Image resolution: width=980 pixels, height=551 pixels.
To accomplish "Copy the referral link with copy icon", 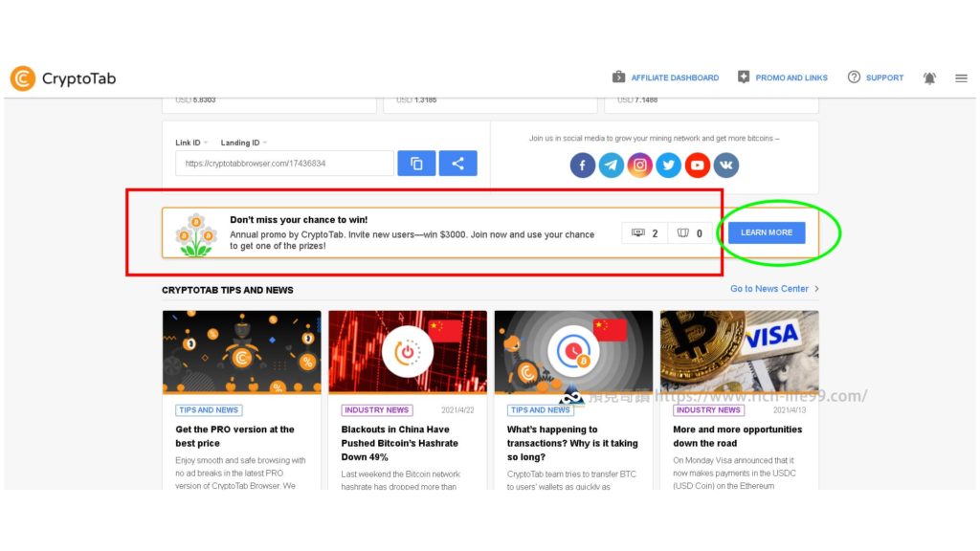I will pyautogui.click(x=416, y=164).
